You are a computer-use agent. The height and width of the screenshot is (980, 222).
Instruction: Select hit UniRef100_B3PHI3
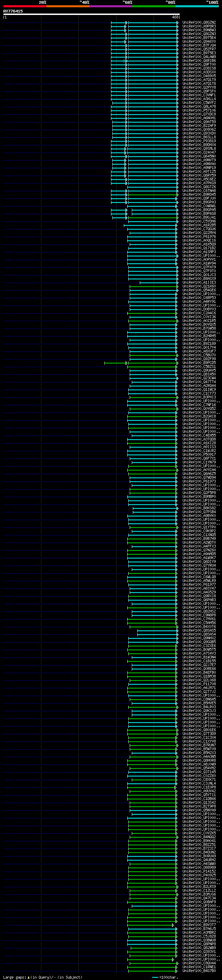pyautogui.click(x=199, y=397)
